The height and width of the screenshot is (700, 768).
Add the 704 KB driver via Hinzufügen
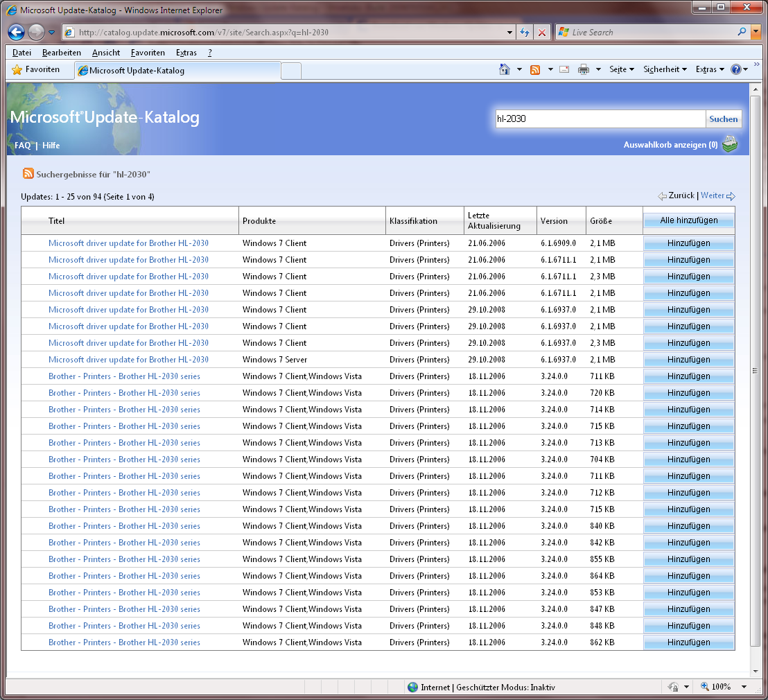[689, 460]
